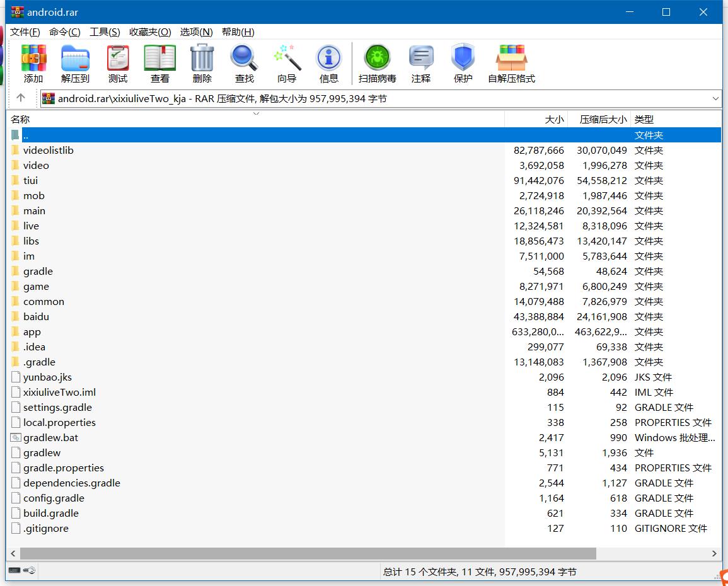
Task: Select the .gradle folder name
Action: pyautogui.click(x=40, y=362)
